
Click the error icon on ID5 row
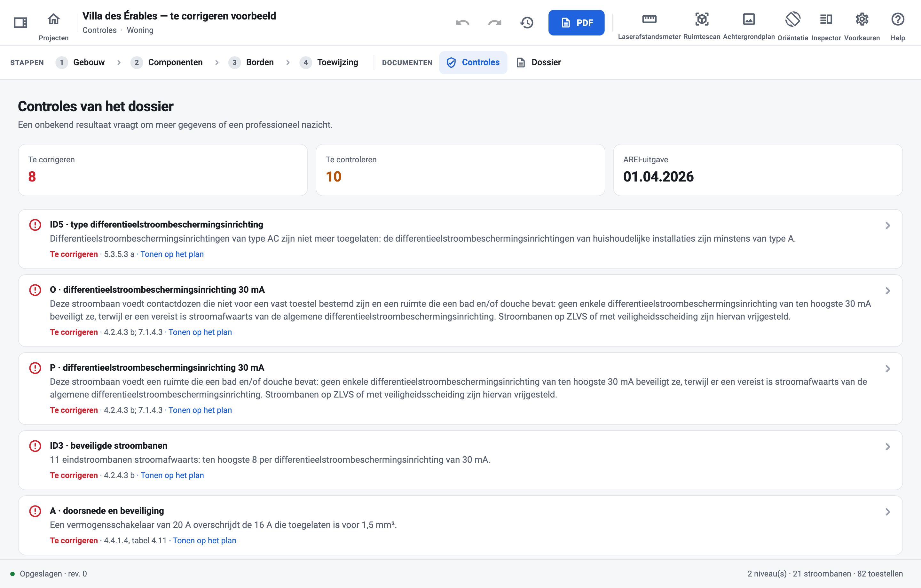coord(35,225)
